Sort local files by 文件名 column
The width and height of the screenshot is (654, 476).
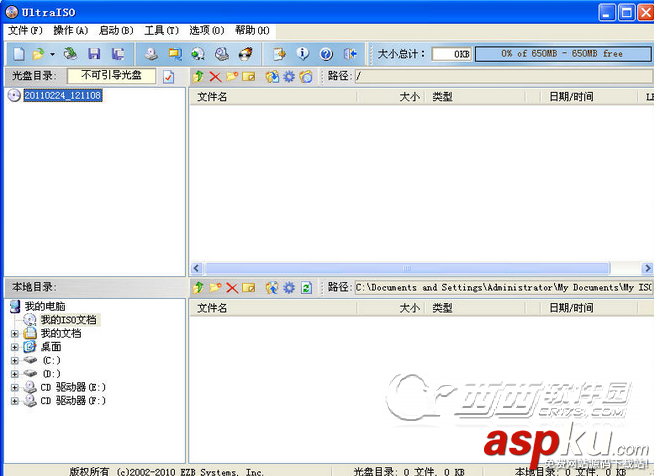coord(274,308)
